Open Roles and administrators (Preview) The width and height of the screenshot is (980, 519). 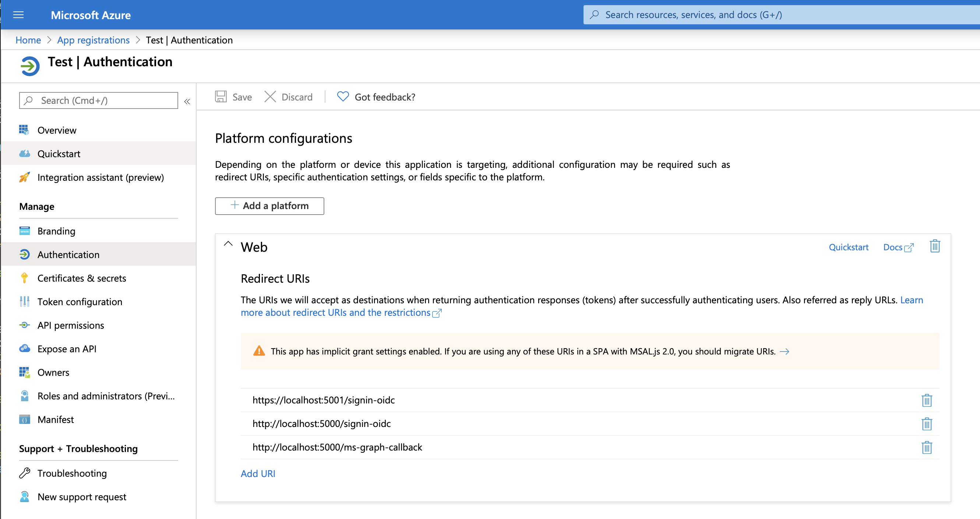tap(98, 396)
